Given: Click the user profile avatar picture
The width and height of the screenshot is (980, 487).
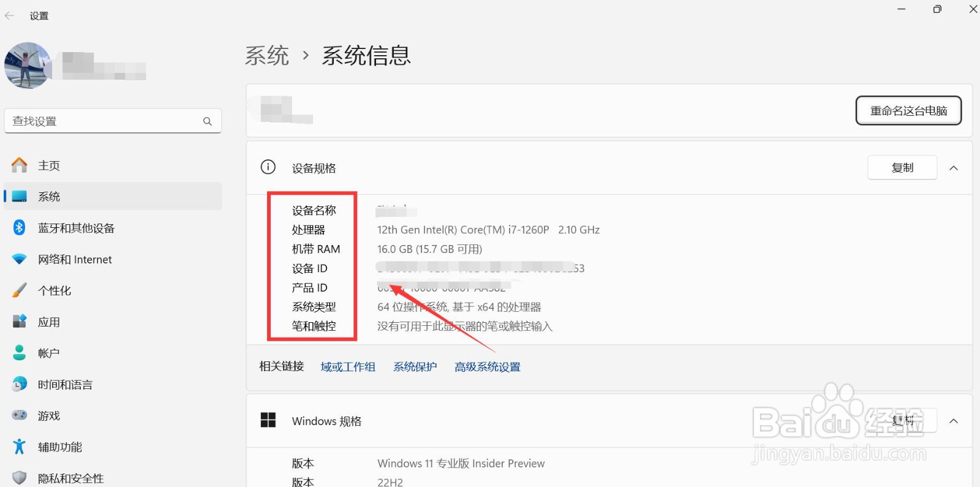Looking at the screenshot, I should pos(28,66).
